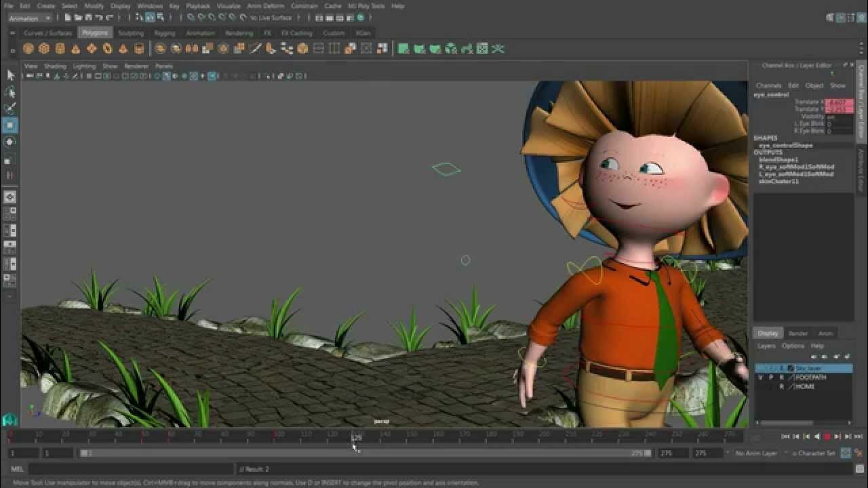868x488 pixels.
Task: Create a polygon cube from the shelf
Action: click(x=44, y=49)
